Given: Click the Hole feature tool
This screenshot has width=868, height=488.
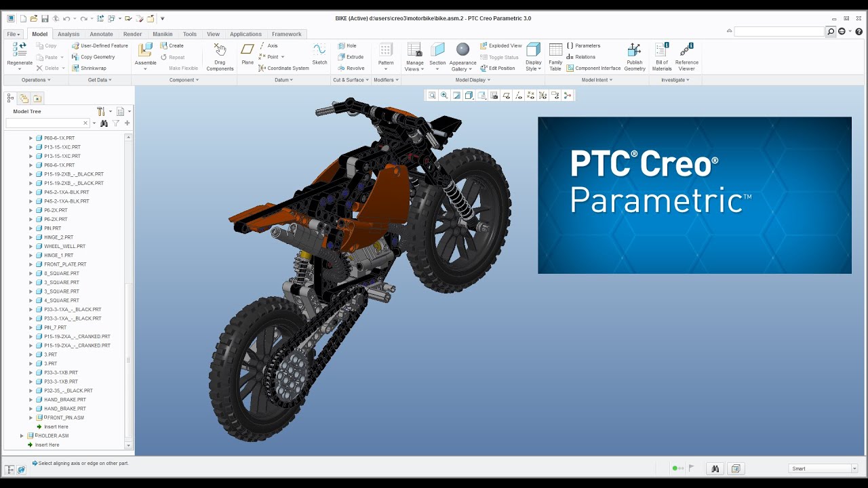Looking at the screenshot, I should point(347,45).
